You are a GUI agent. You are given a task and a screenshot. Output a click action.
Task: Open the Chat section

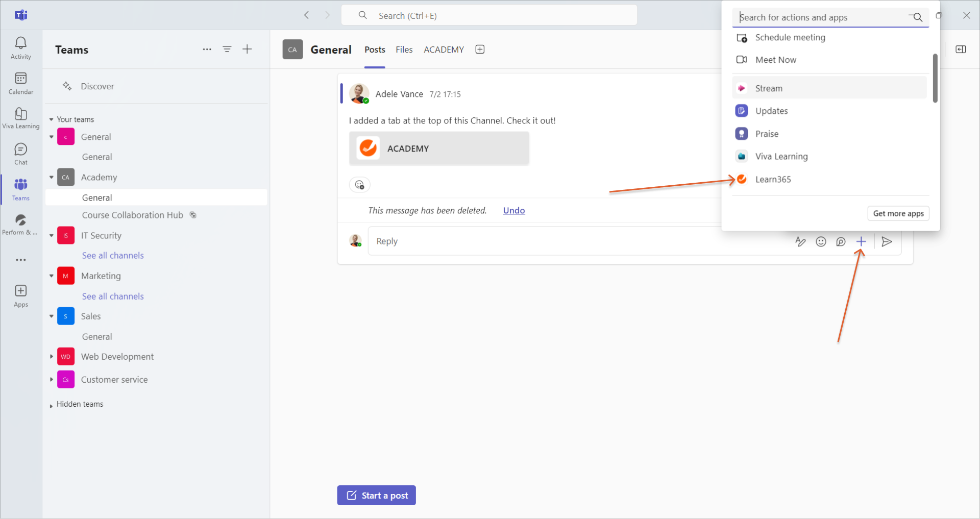[21, 154]
